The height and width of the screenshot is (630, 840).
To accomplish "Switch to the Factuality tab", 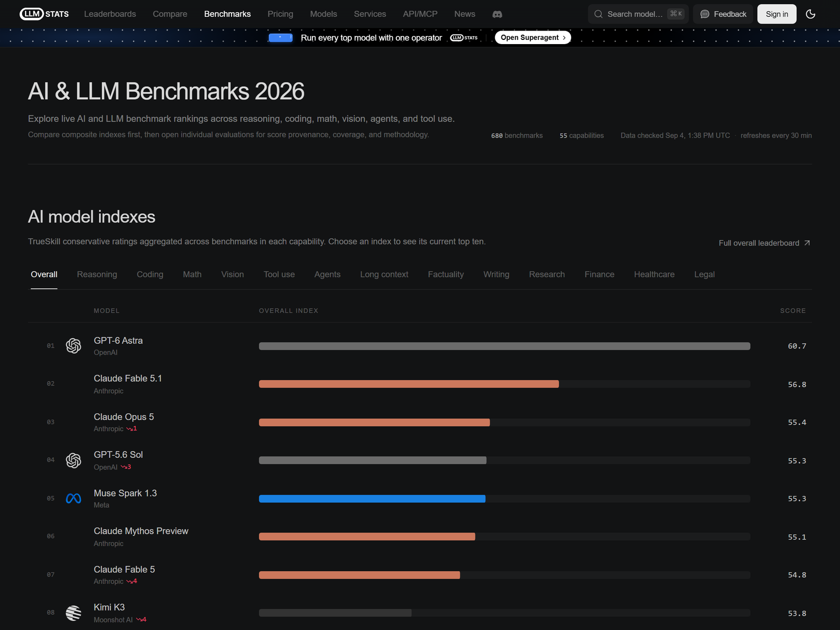I will tap(446, 275).
